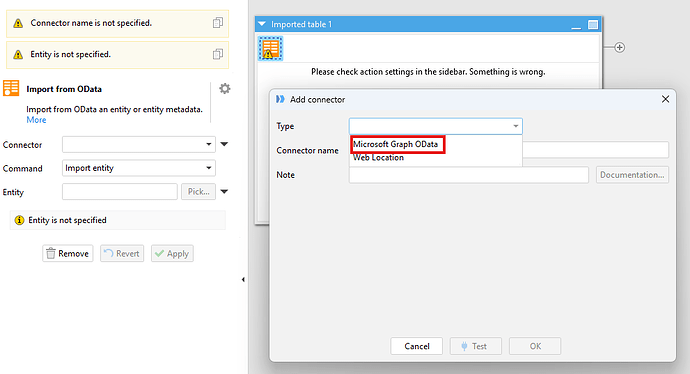Click the Pick... button for Entity

tap(198, 192)
